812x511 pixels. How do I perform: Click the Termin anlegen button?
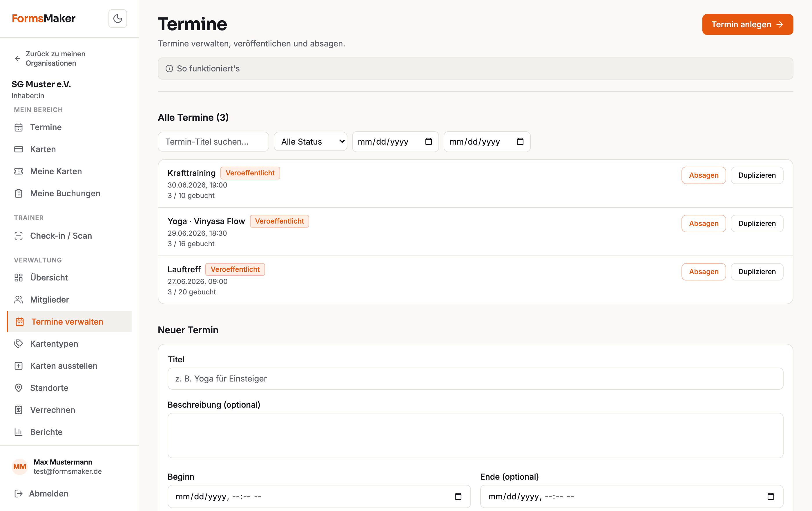click(748, 24)
